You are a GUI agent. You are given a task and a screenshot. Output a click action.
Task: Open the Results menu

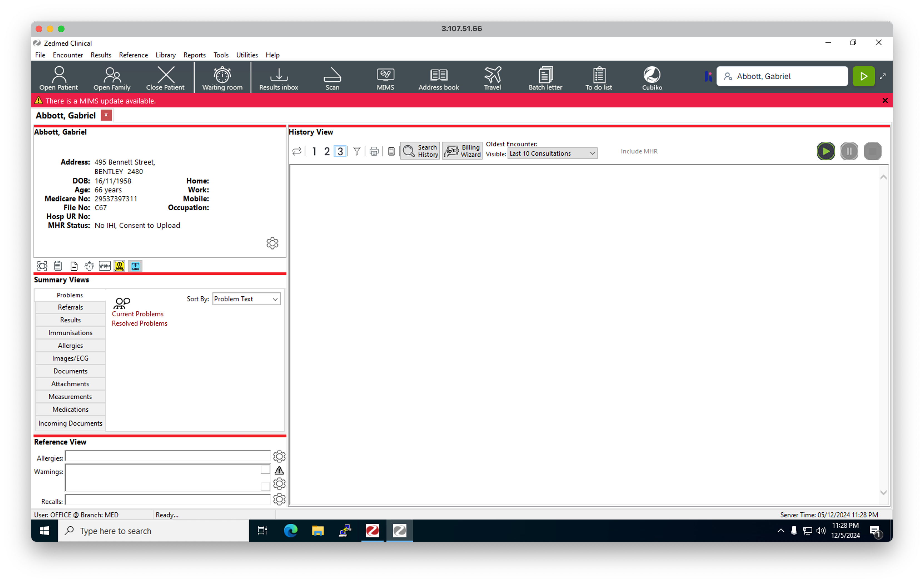[101, 55]
